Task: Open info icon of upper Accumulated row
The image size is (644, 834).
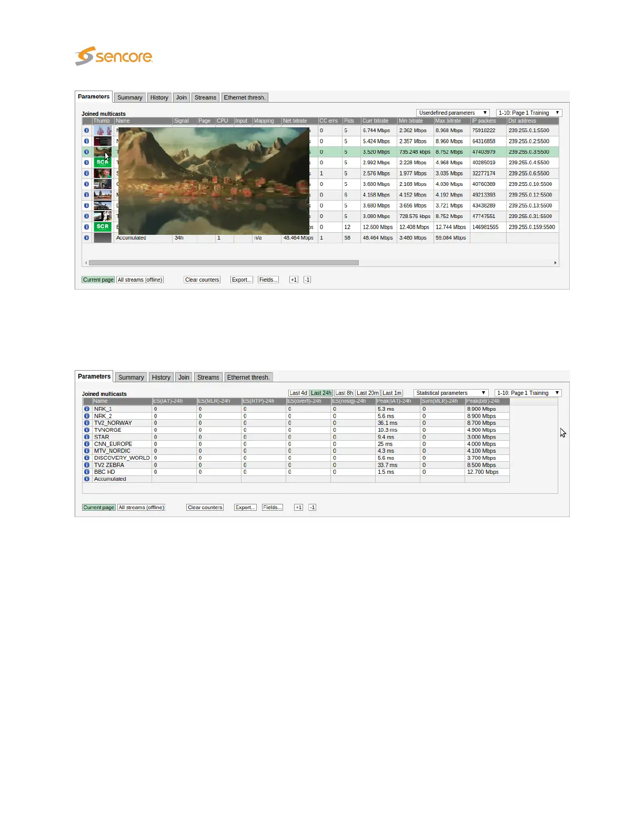Action: [x=86, y=238]
